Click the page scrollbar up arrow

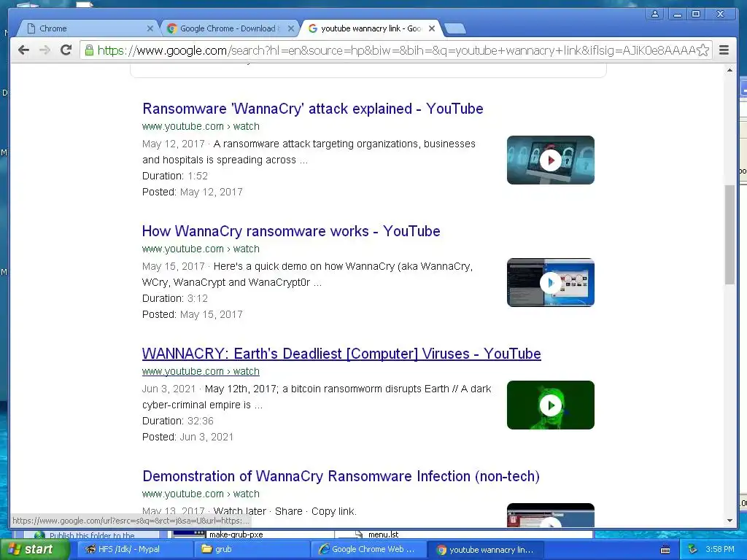(x=729, y=71)
